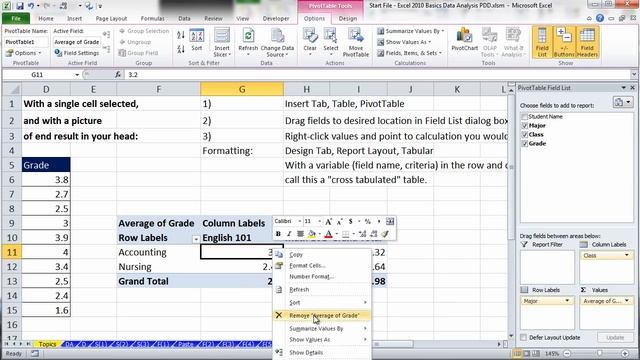Check the Student Name field

(524, 117)
